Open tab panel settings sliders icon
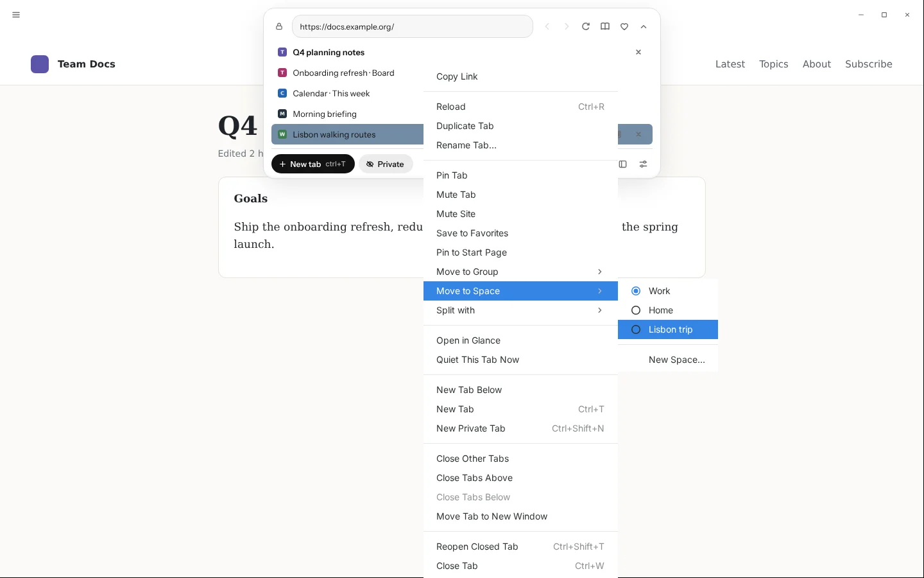The height and width of the screenshot is (578, 924). click(644, 164)
